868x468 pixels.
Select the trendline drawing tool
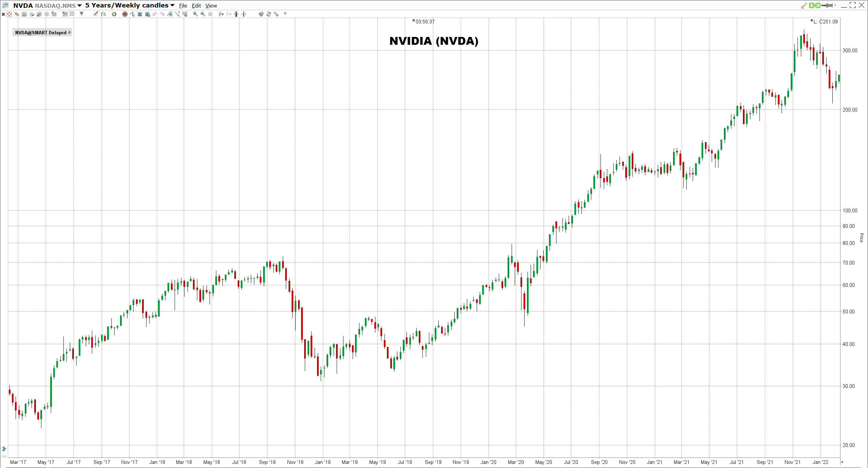pos(177,14)
